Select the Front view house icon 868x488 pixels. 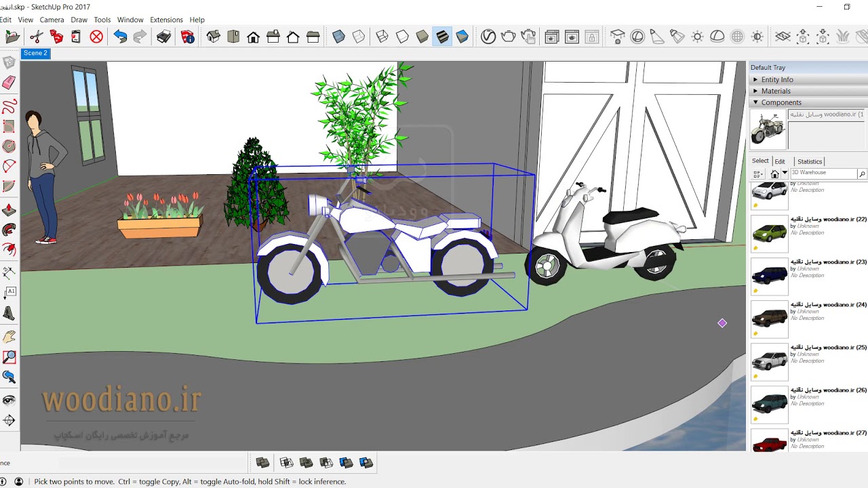[254, 37]
